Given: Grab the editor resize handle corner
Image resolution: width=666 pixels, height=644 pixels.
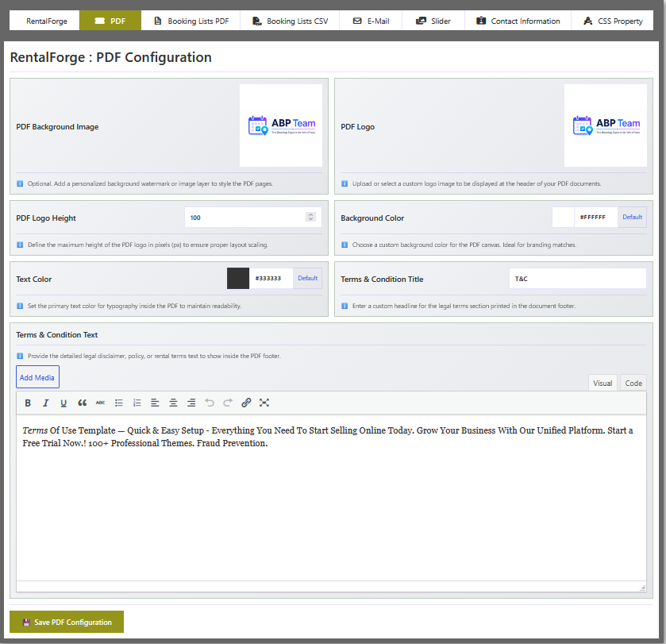Looking at the screenshot, I should (x=642, y=588).
